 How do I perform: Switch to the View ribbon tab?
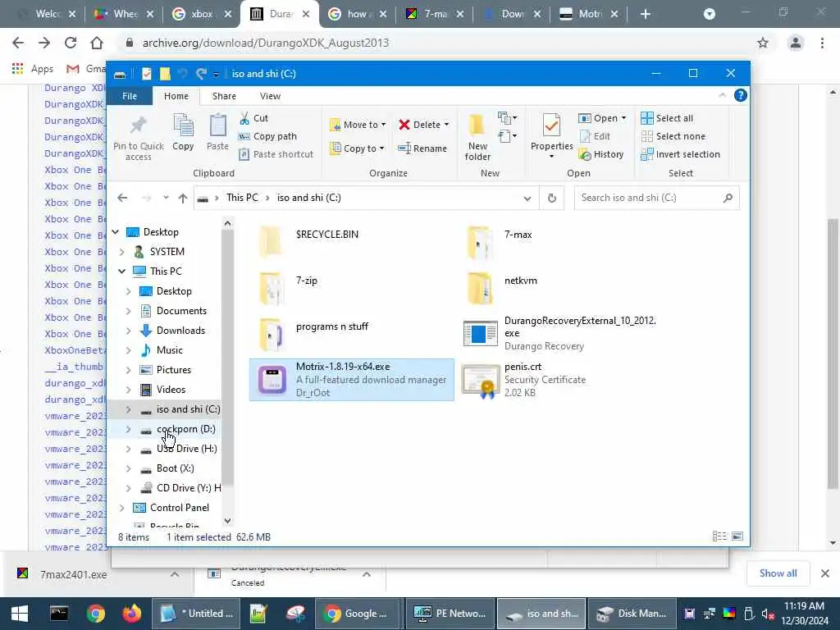point(270,96)
